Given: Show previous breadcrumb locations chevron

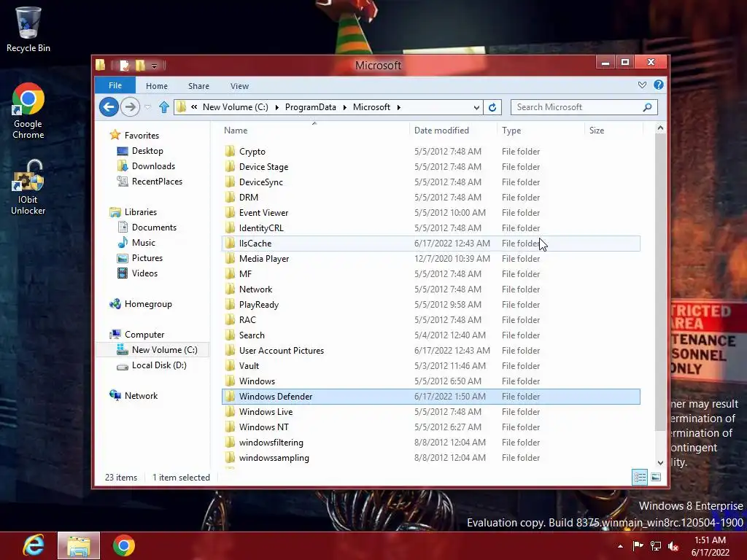Looking at the screenshot, I should click(x=194, y=107).
